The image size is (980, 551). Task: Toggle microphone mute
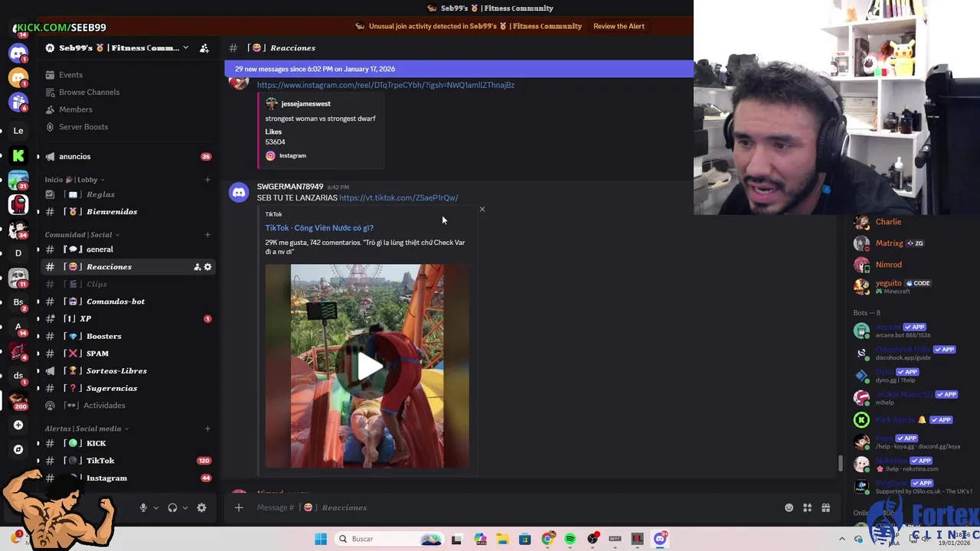pos(143,507)
